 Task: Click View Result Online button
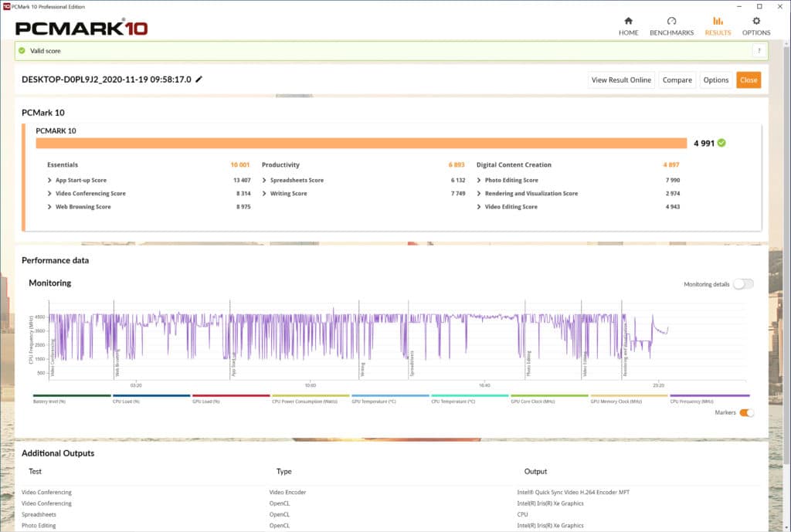(x=621, y=80)
